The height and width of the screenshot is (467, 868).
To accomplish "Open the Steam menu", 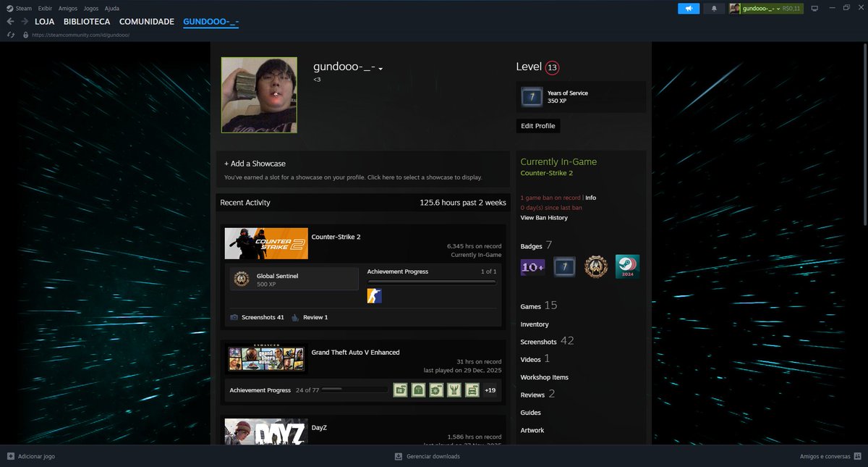I will 24,8.
